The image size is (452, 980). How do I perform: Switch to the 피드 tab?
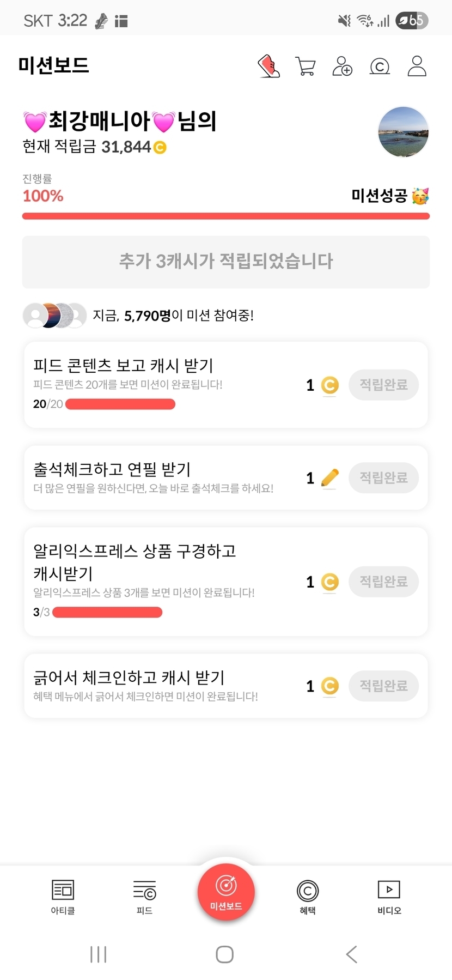144,897
